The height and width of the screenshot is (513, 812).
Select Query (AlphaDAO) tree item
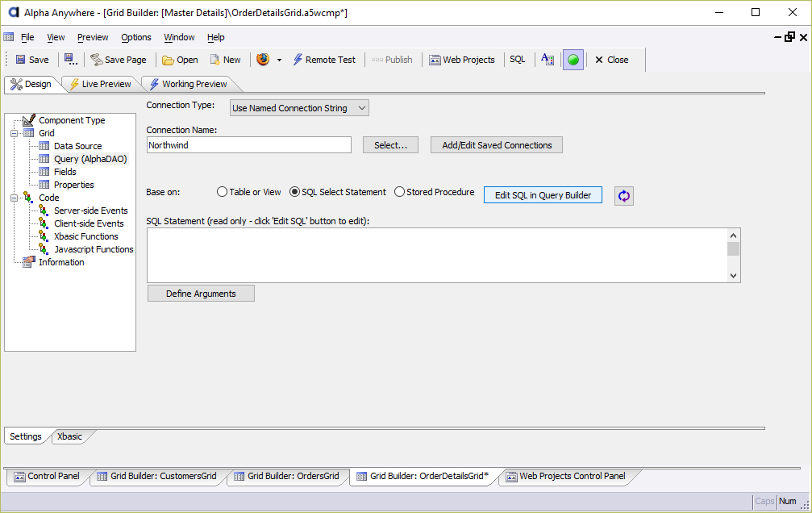click(x=90, y=159)
